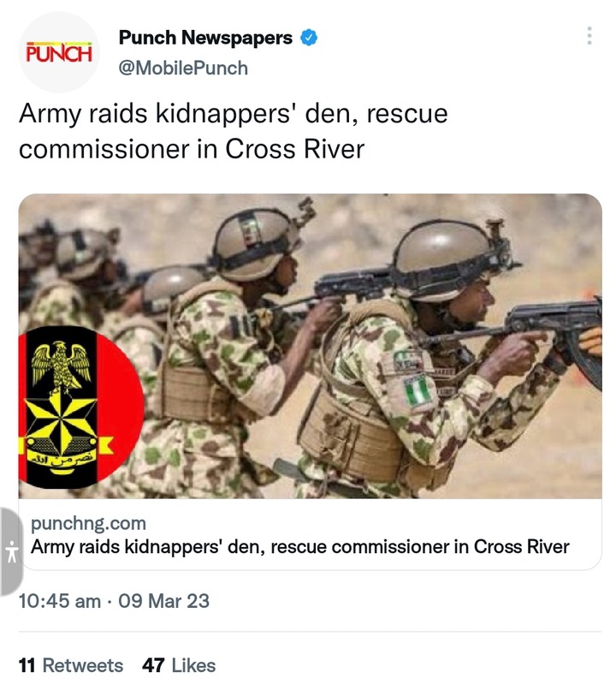
Task: View the 11 Retweets list
Action: [x=71, y=665]
